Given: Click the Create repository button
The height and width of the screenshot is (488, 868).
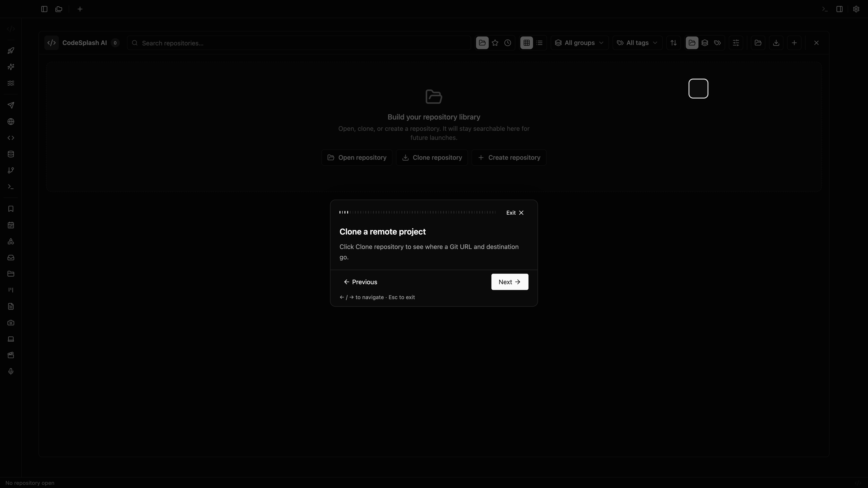Looking at the screenshot, I should [509, 158].
